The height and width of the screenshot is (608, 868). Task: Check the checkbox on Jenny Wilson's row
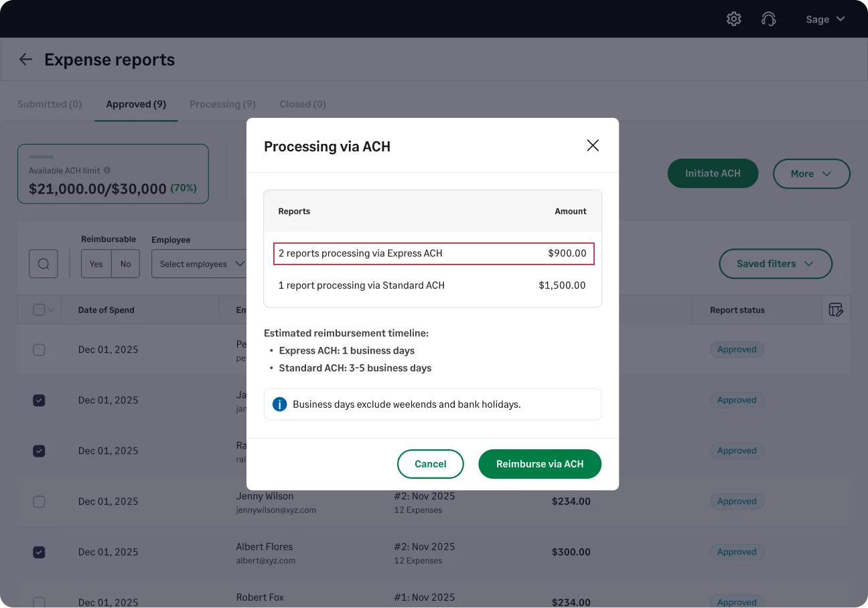click(x=38, y=501)
